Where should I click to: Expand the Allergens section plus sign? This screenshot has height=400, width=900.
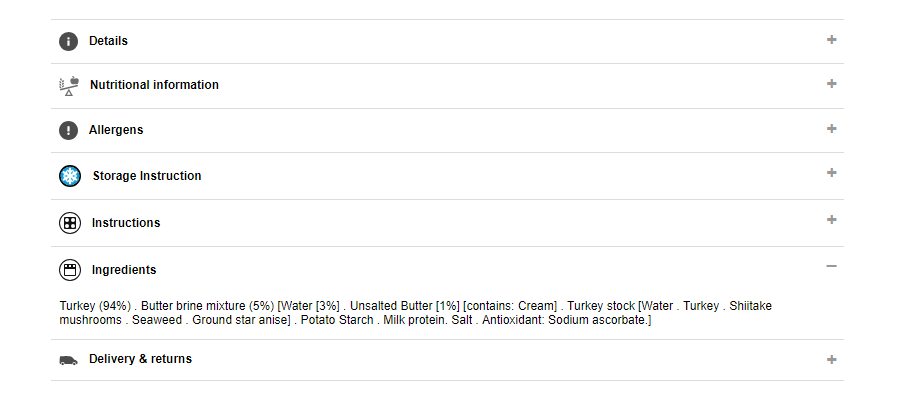coord(831,129)
